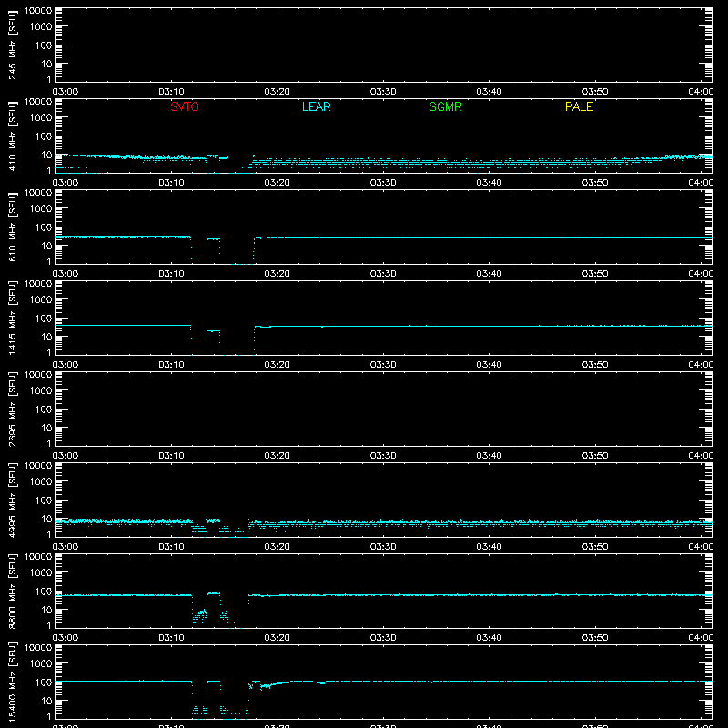Image resolution: width=728 pixels, height=728 pixels.
Task: Click the cyan LEAR station label
Action: click(x=316, y=106)
